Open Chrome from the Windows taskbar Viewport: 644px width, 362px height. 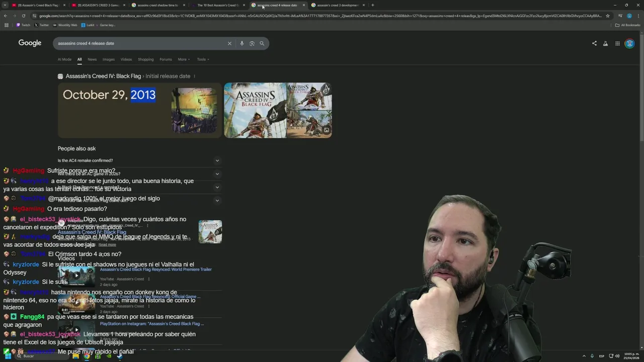(x=87, y=356)
